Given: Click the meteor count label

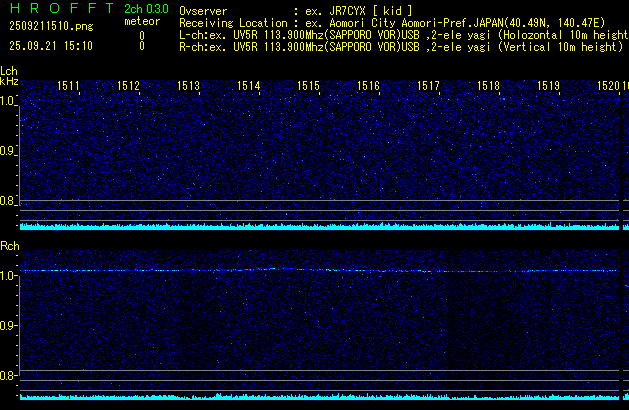Looking at the screenshot, I should 141,20.
